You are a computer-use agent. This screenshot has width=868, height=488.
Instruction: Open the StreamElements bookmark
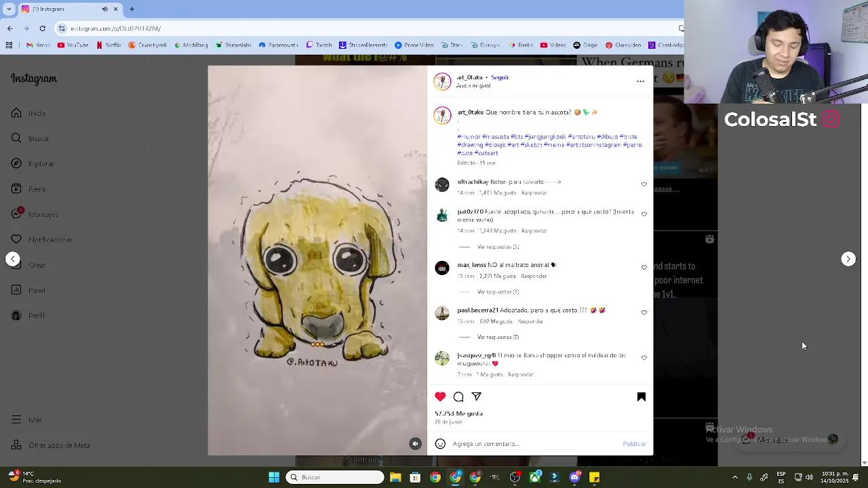[363, 45]
